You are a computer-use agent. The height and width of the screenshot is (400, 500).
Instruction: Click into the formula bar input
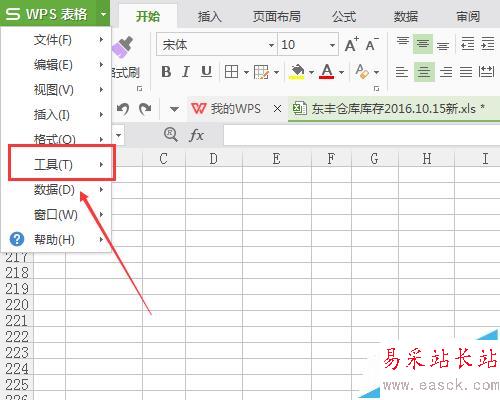tap(362, 135)
